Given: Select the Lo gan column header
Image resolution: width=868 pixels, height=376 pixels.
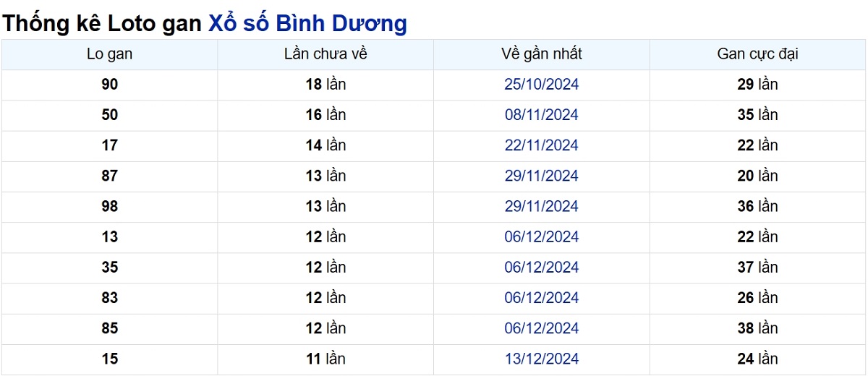Looking at the screenshot, I should click(x=109, y=54).
